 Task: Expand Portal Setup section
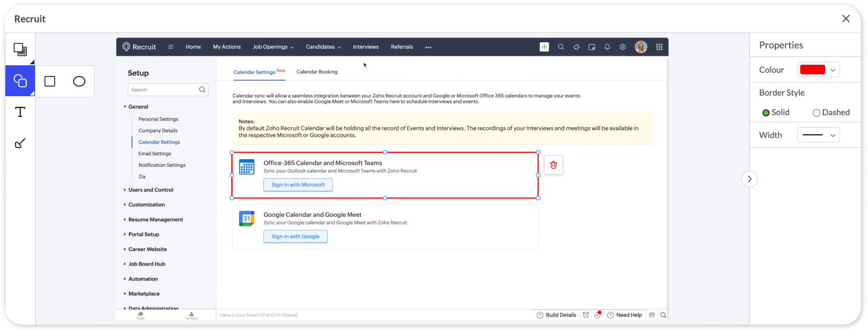tap(141, 235)
